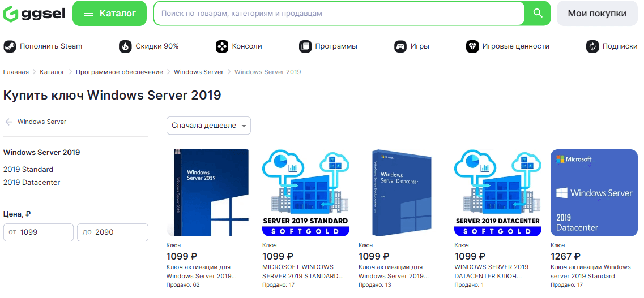
Task: Open product title with 13 sold
Action: [394, 271]
